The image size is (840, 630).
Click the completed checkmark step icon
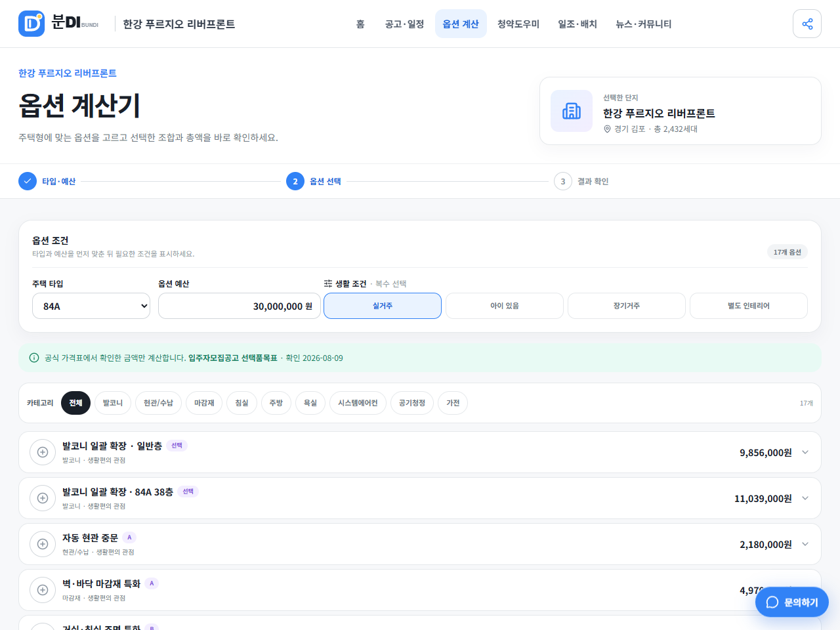[x=28, y=181]
